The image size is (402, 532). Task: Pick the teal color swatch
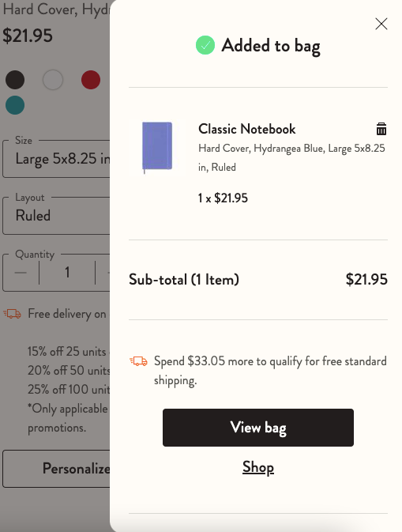[x=15, y=105]
